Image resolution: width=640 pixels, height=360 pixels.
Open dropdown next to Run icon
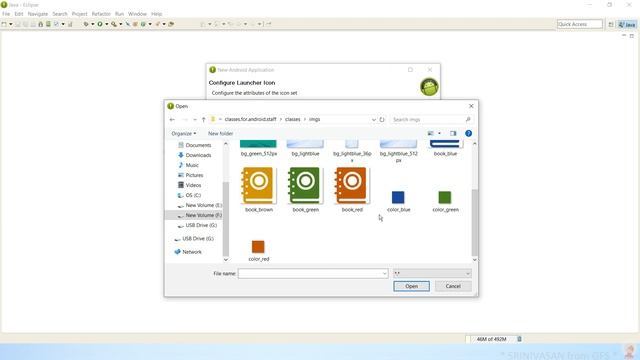pos(107,24)
